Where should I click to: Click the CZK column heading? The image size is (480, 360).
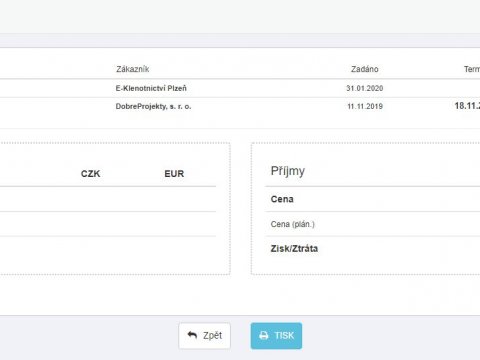coord(90,174)
